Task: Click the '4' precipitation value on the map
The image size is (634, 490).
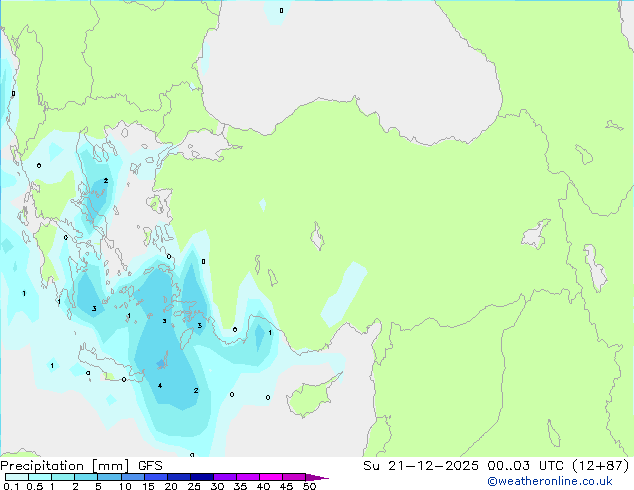Action: (x=160, y=386)
